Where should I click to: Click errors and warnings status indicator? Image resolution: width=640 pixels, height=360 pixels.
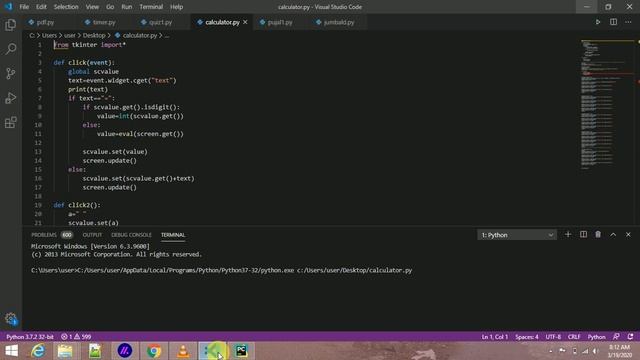[x=76, y=337]
